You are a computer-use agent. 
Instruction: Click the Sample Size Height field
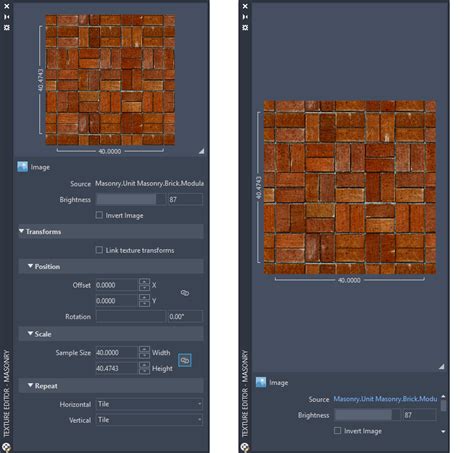click(117, 368)
